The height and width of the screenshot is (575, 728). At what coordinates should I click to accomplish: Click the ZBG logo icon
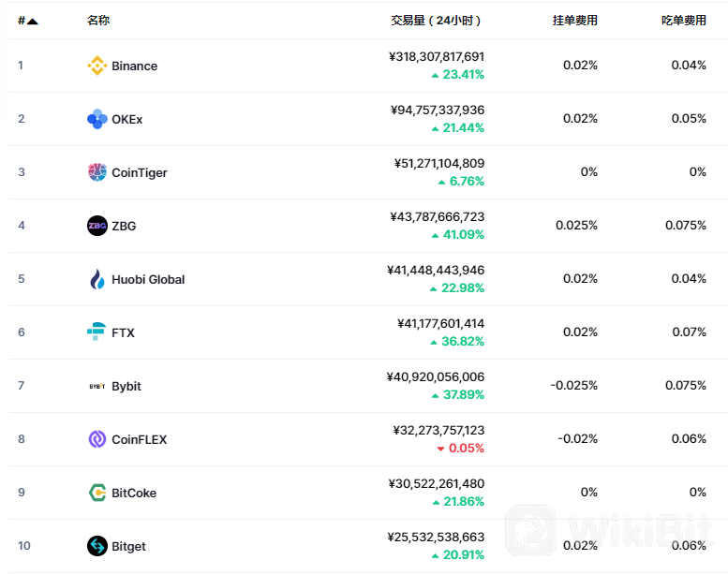(x=97, y=226)
